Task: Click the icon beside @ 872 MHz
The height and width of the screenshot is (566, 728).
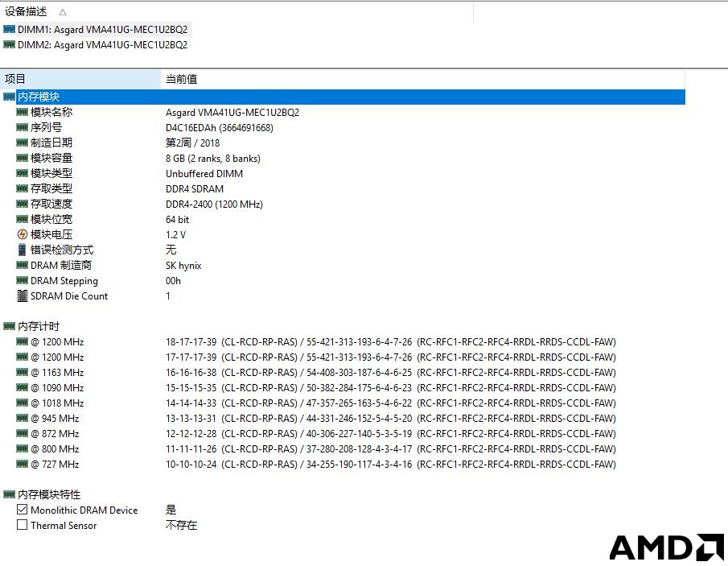Action: coord(23,434)
